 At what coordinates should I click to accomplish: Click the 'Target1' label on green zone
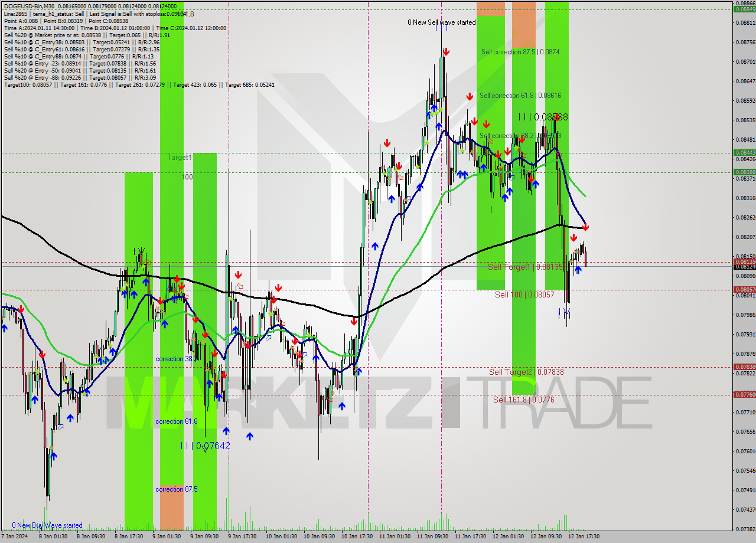(x=179, y=158)
